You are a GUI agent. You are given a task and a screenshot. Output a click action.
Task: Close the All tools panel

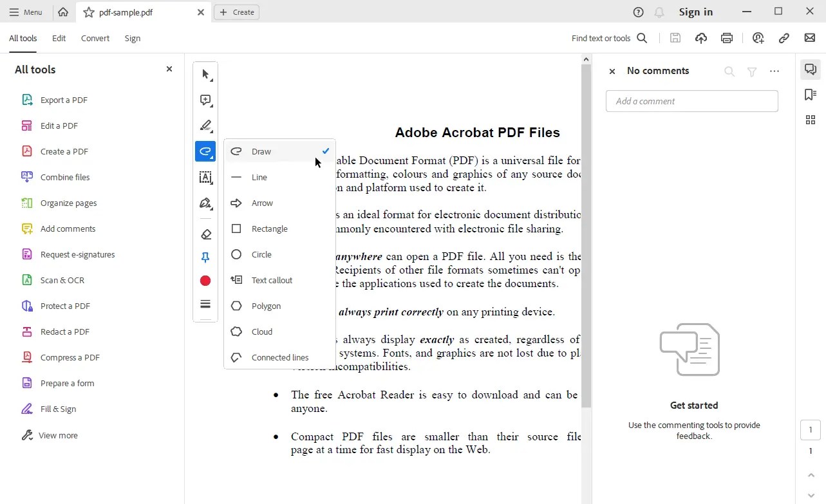coord(169,69)
